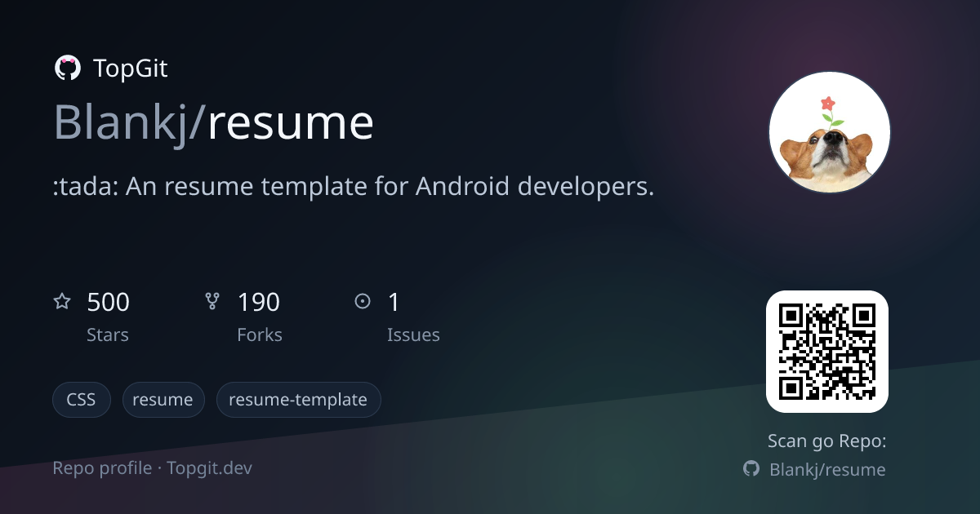The width and height of the screenshot is (980, 514).
Task: Click the resume repository name in title
Action: click(x=291, y=124)
